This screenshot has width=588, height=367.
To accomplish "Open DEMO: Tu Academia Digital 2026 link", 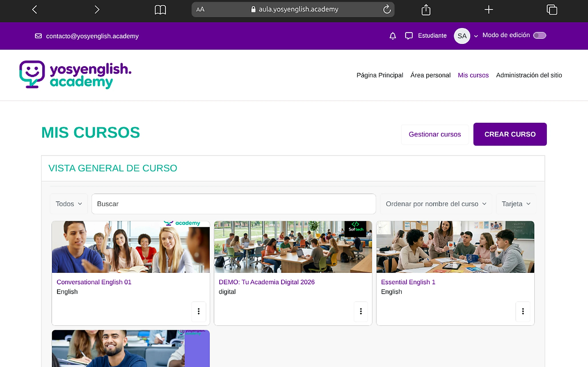I will click(266, 282).
